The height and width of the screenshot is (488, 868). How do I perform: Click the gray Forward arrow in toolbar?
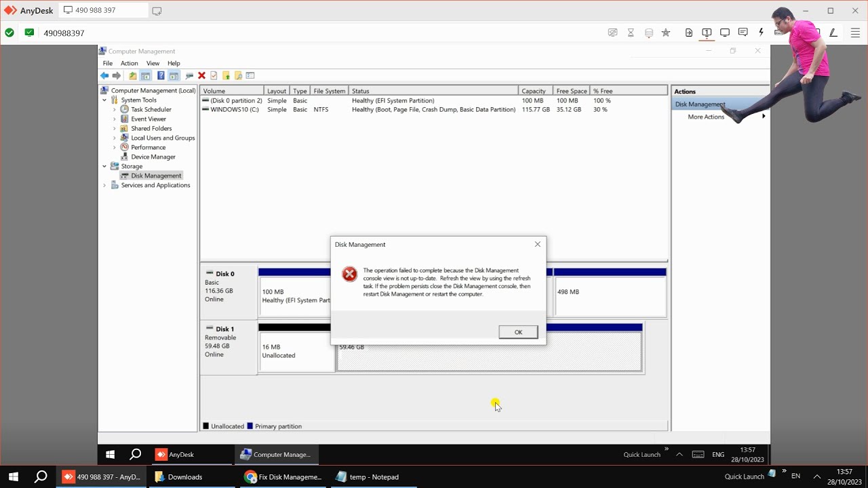click(117, 75)
